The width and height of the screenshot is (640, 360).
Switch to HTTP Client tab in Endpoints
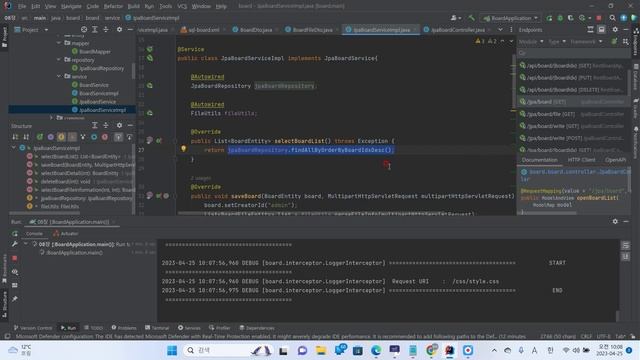tap(581, 160)
